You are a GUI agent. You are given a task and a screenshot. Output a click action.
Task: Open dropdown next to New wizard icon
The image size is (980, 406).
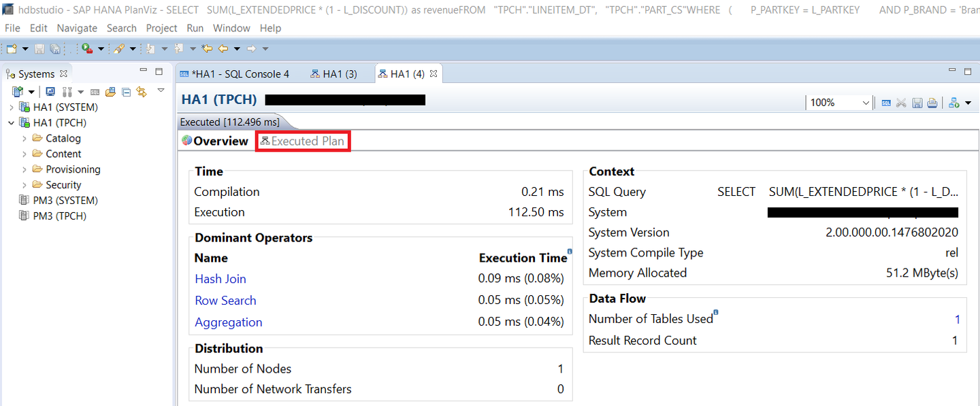click(x=25, y=49)
